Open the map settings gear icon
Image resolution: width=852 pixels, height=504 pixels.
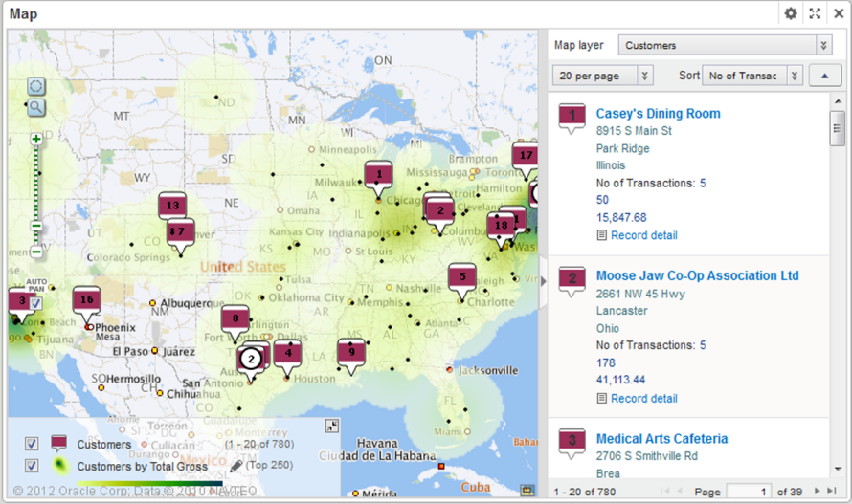(x=791, y=13)
